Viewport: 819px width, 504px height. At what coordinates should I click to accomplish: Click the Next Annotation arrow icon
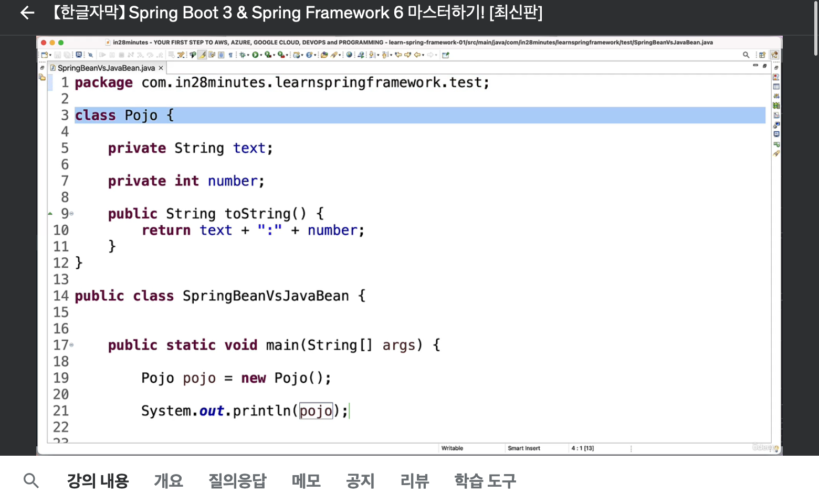click(371, 55)
